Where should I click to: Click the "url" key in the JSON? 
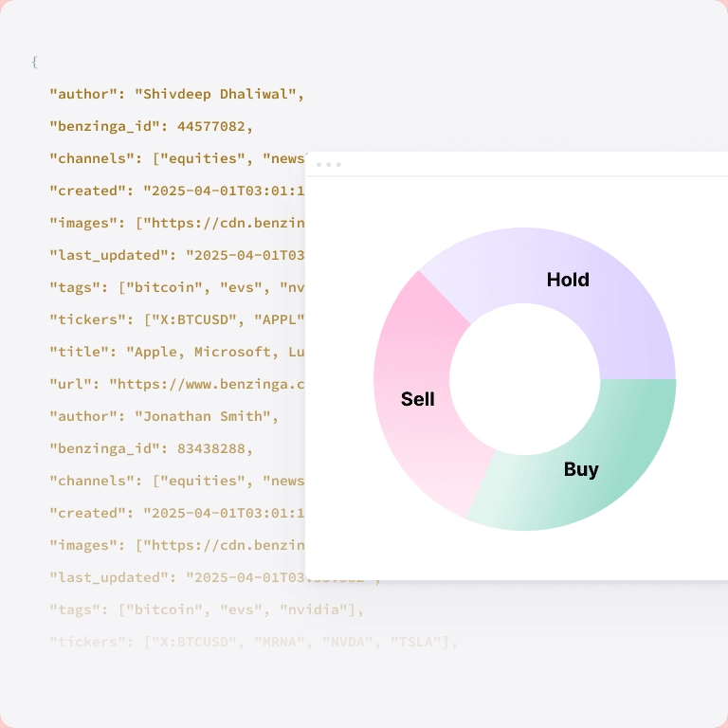coord(75,384)
